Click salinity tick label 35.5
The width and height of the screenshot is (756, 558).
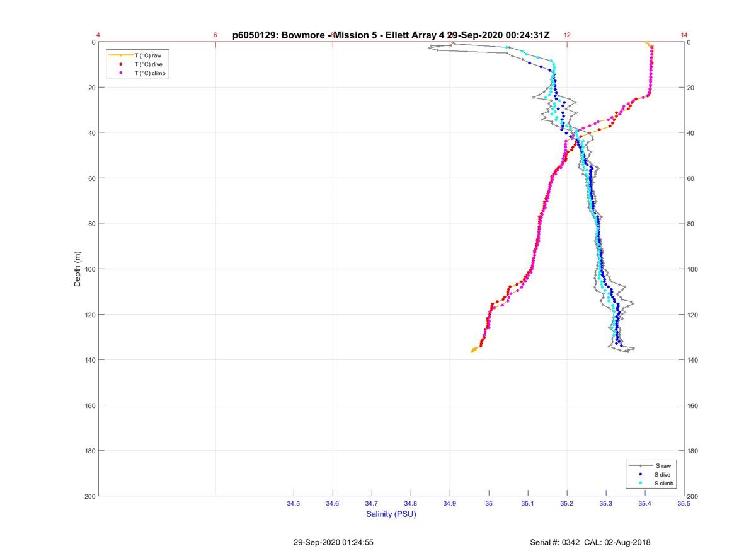(684, 503)
